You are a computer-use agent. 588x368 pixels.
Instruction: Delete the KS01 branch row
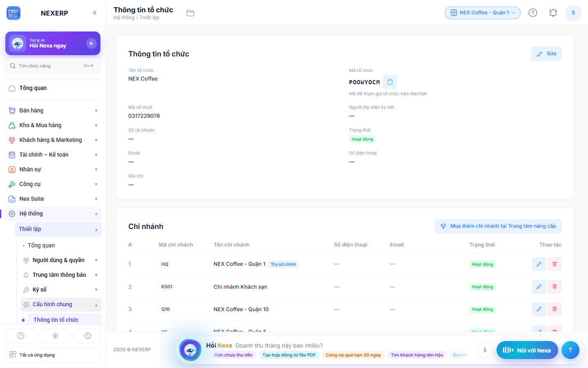555,287
